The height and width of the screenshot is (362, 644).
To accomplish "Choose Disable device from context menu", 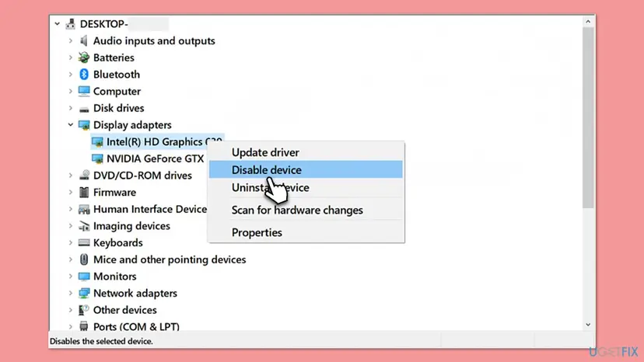I will click(x=306, y=169).
